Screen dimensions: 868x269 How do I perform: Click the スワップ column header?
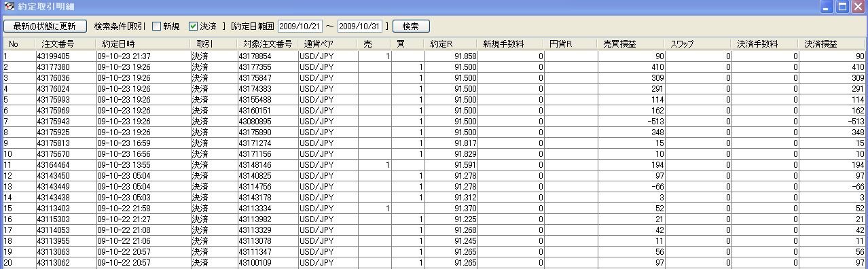coord(698,44)
